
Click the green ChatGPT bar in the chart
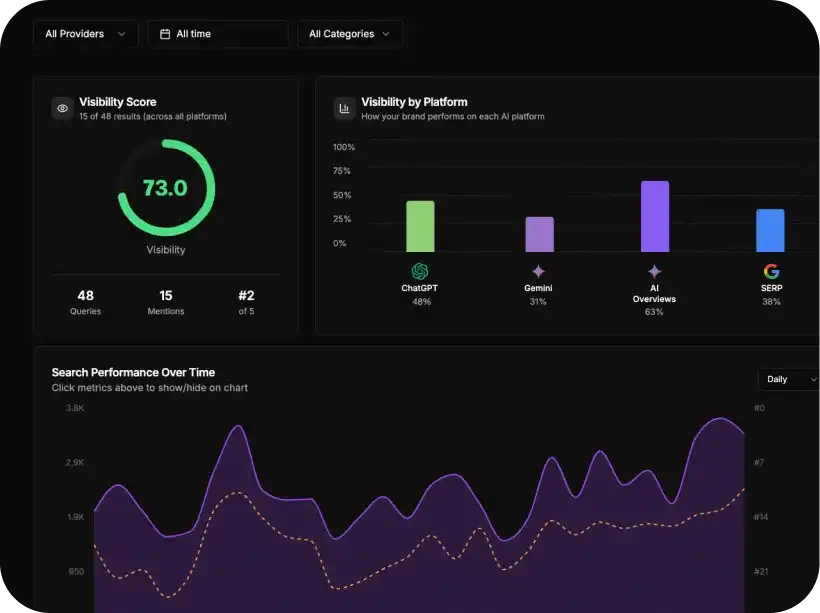tap(420, 226)
